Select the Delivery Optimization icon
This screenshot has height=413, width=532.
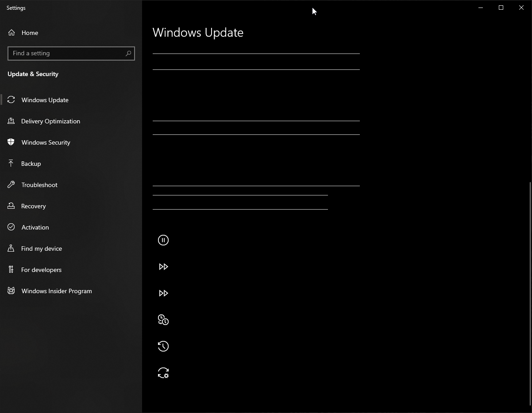[x=11, y=121]
